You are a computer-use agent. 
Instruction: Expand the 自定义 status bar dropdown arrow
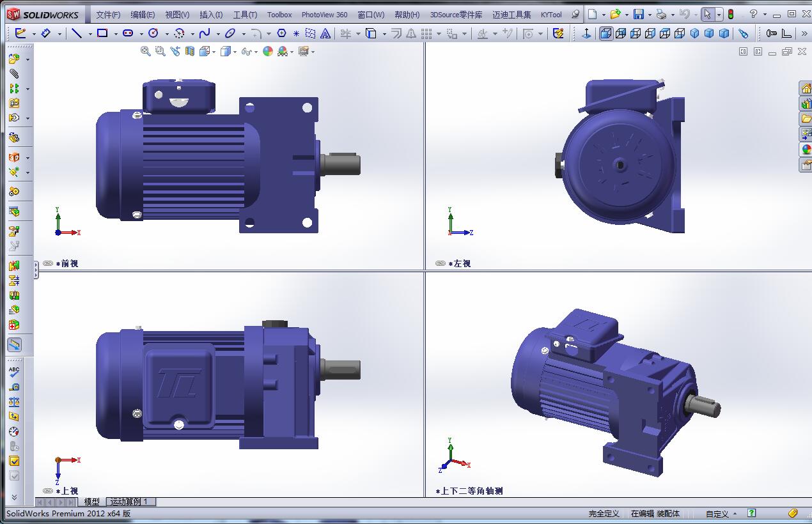coord(735,514)
